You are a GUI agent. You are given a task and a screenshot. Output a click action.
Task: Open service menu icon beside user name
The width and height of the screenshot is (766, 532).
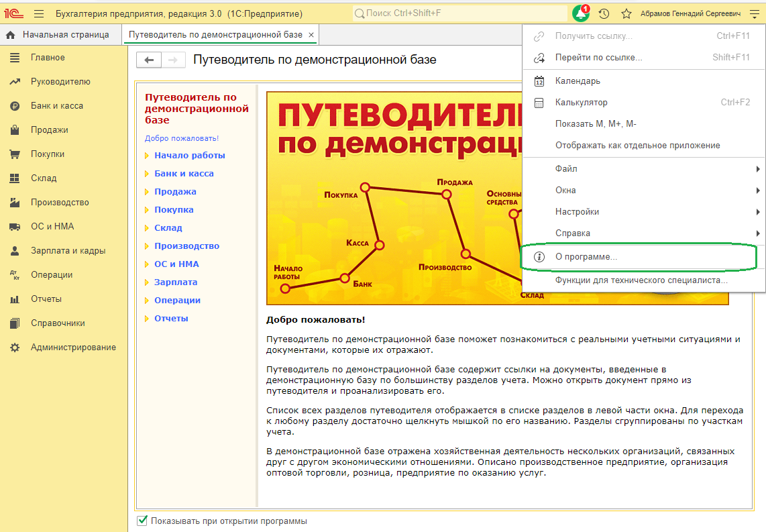(x=755, y=13)
